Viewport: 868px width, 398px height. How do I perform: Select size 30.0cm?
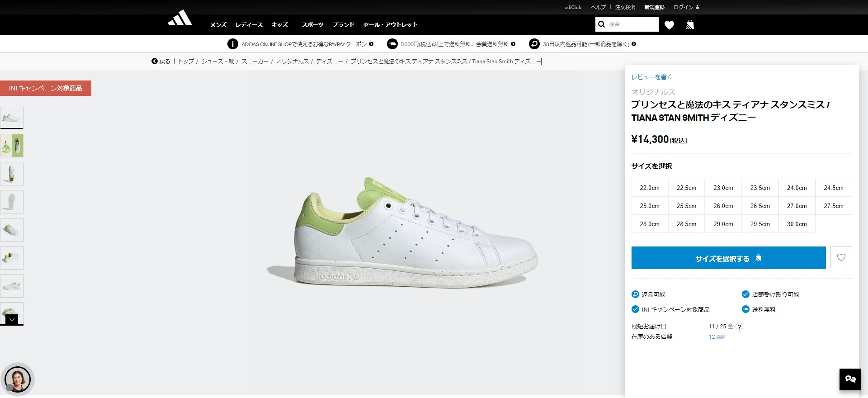click(797, 224)
